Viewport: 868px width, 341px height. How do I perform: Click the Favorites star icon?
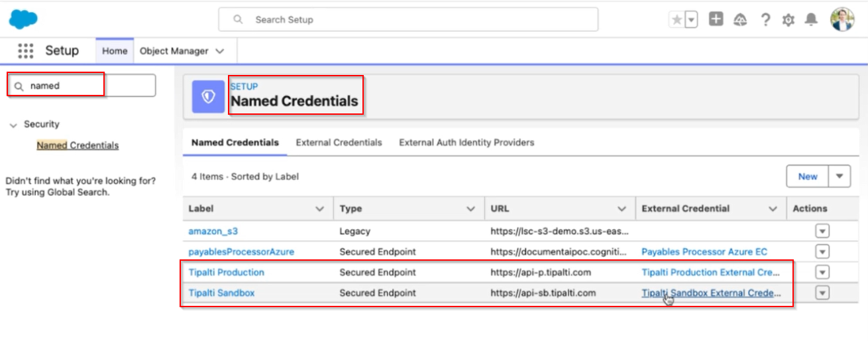(677, 20)
